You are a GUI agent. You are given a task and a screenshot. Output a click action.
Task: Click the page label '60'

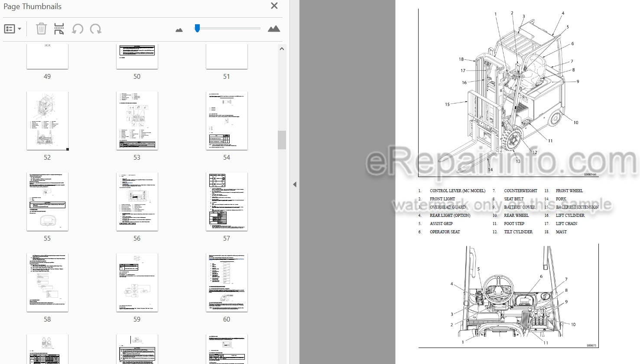[227, 319]
